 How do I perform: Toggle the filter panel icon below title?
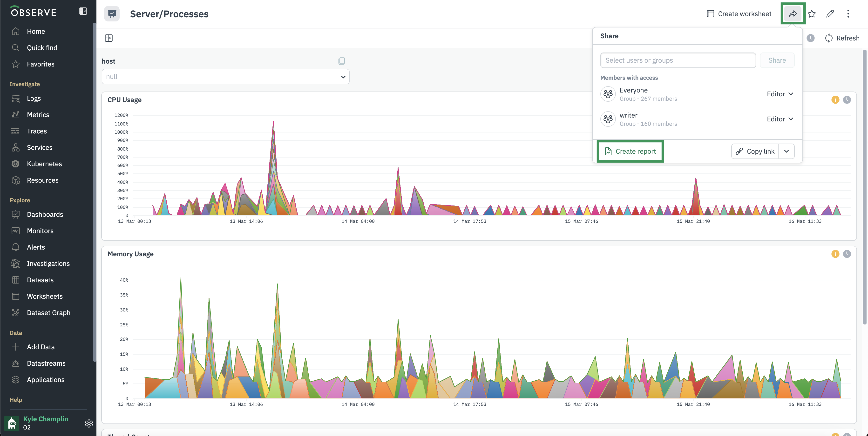tap(108, 38)
